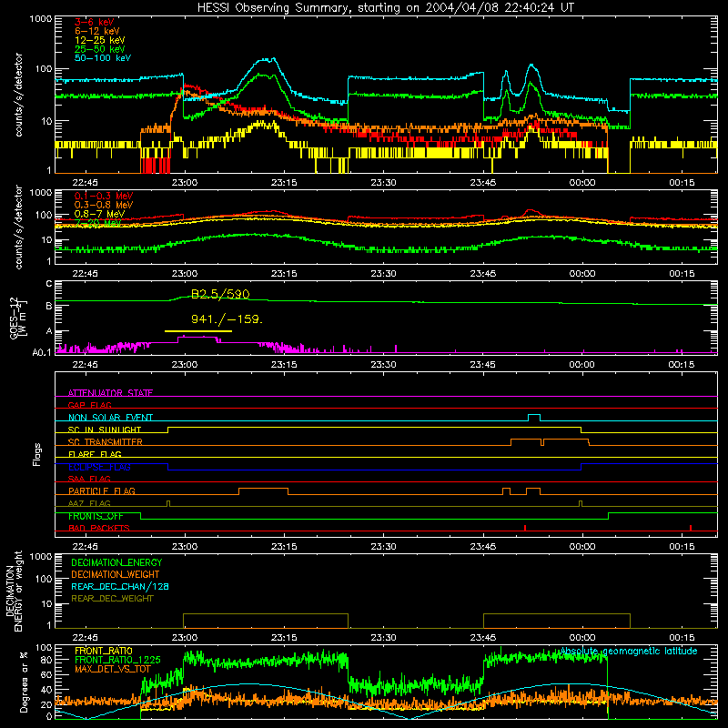The image size is (728, 728).
Task: Select the 50-100 keV legend label
Action: point(103,58)
